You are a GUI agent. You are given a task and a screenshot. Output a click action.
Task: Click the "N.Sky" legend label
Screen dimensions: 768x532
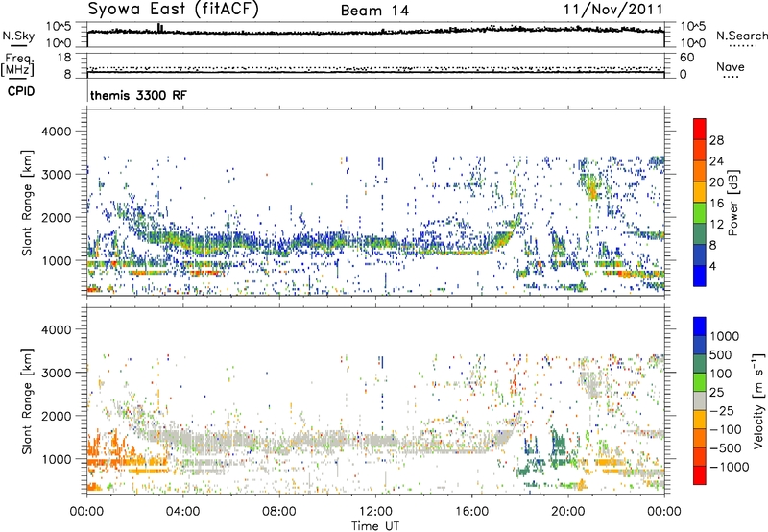[18, 36]
